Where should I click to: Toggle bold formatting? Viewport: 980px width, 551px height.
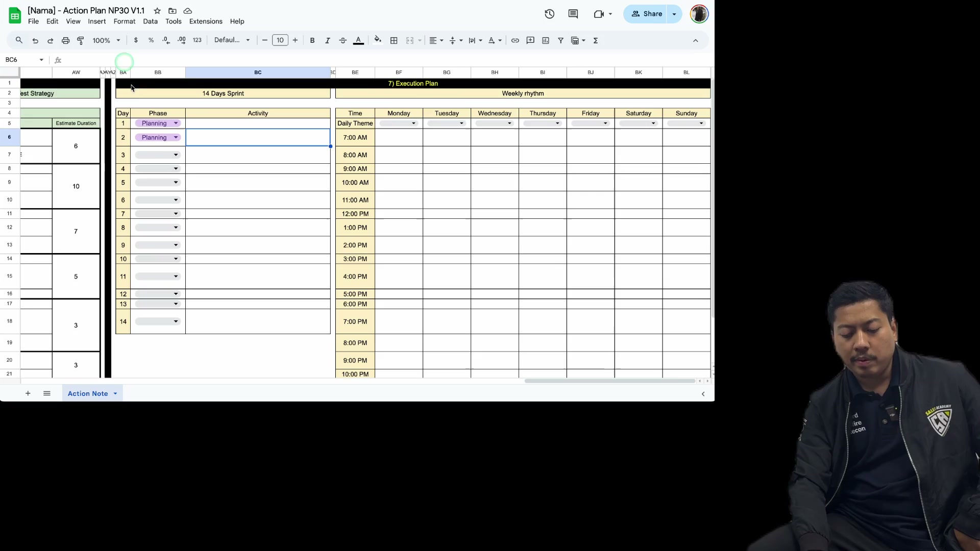click(312, 40)
